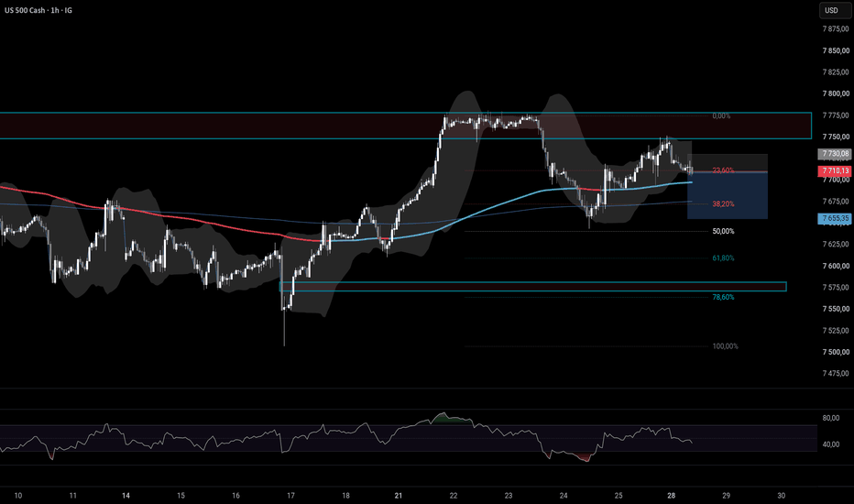Click the 38,20% Fibonacci level label

(723, 203)
